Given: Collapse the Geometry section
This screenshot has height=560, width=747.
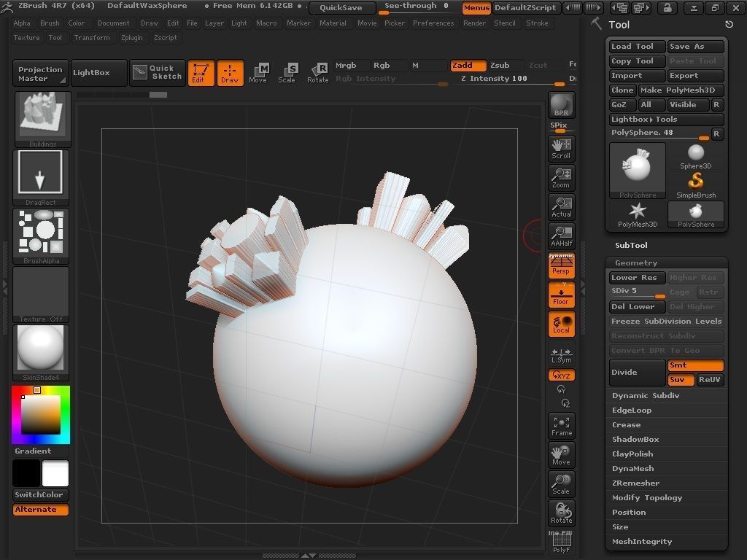Looking at the screenshot, I should tap(636, 262).
